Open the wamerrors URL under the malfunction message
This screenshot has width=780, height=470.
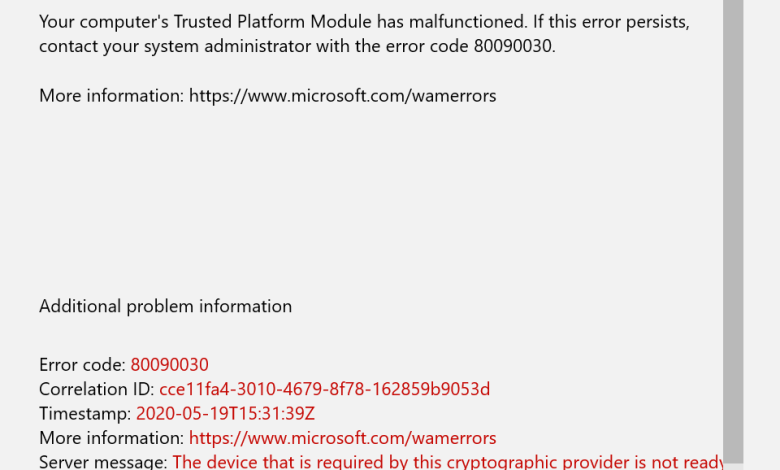(342, 96)
